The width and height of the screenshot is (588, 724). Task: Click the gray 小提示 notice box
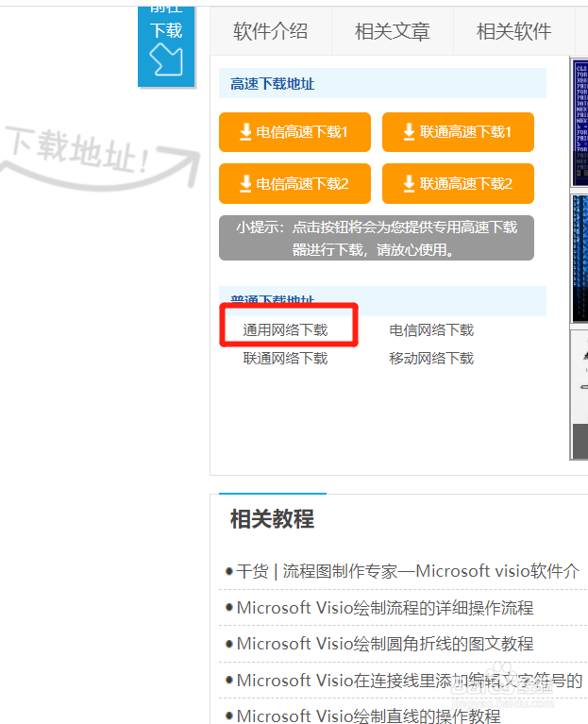tap(377, 238)
